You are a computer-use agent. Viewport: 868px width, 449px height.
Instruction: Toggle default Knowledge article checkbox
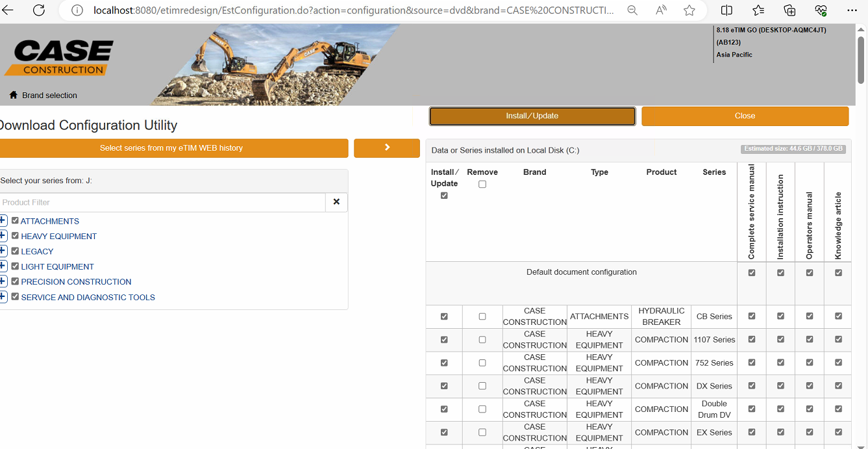coord(838,273)
